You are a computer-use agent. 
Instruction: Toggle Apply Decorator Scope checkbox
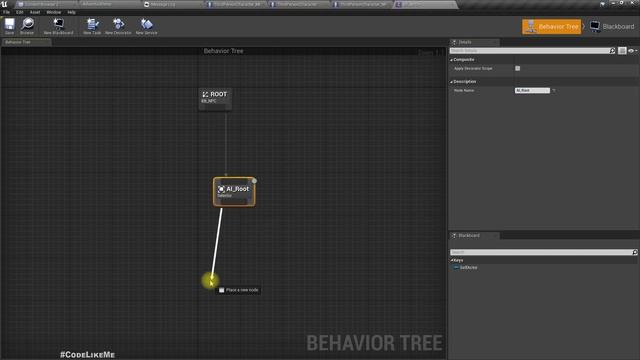(518, 68)
